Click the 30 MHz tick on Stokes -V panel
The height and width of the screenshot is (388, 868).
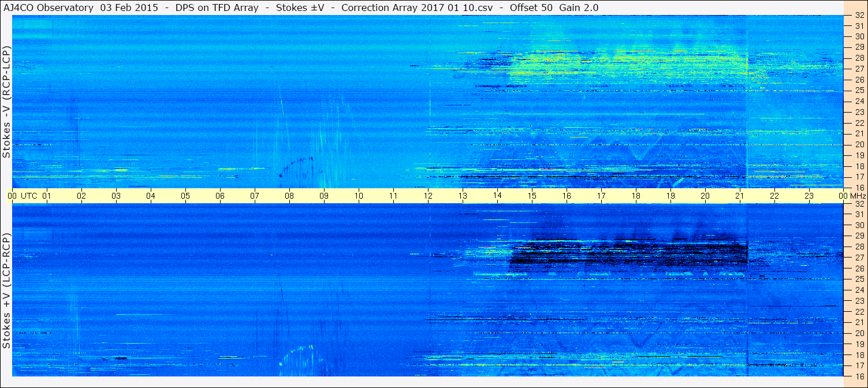pos(859,36)
